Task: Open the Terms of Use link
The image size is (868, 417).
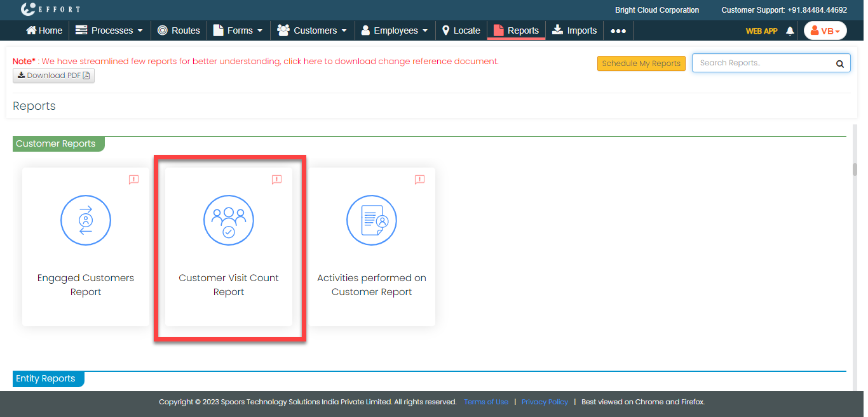Action: 486,402
